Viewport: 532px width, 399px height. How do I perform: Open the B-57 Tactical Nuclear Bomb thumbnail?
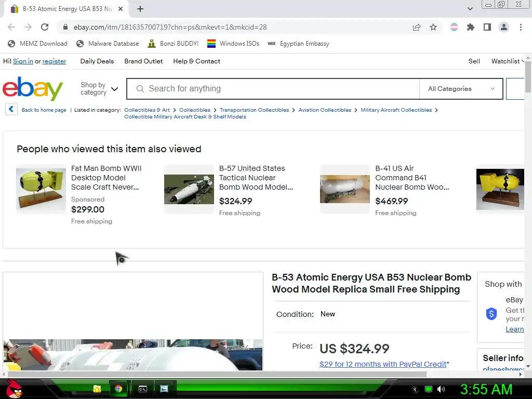tap(189, 189)
